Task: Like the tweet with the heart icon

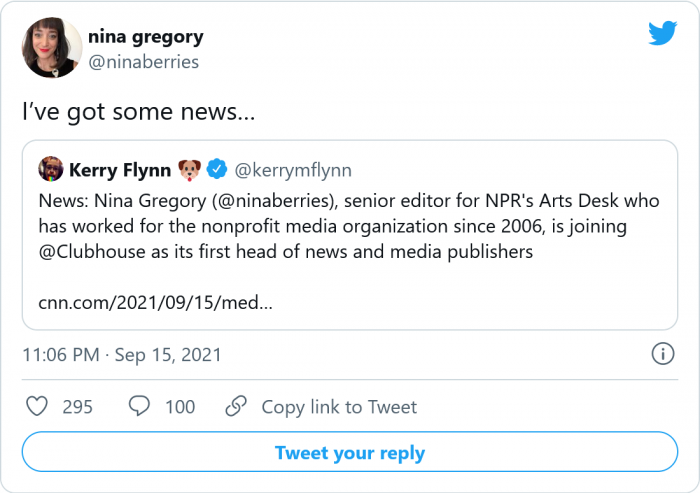Action: tap(37, 407)
